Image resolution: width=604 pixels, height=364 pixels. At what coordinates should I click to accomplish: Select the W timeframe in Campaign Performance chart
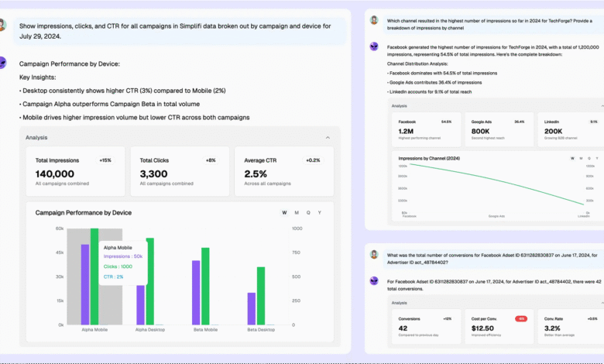tap(284, 213)
